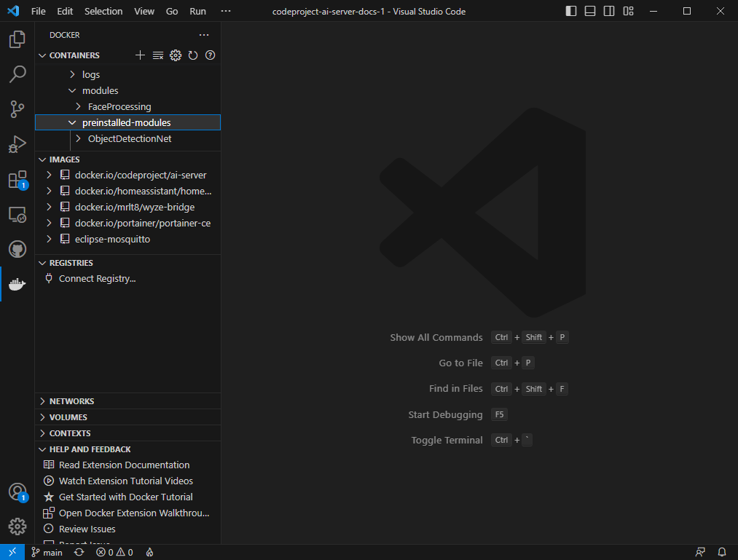Image resolution: width=738 pixels, height=560 pixels.
Task: Open the View menu
Action: [x=144, y=12]
